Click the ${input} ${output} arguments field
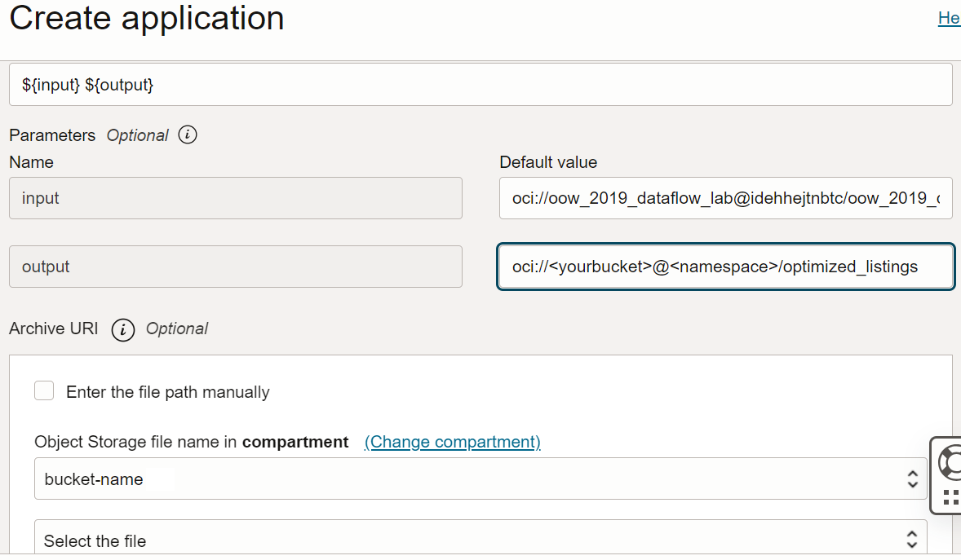This screenshot has height=560, width=961. click(480, 84)
